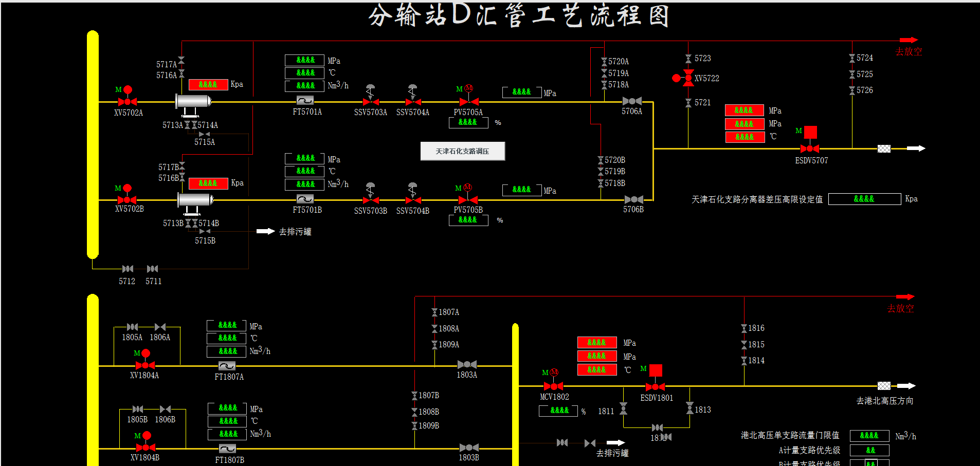
Task: Toggle the XV1804A motor valve
Action: click(x=144, y=365)
